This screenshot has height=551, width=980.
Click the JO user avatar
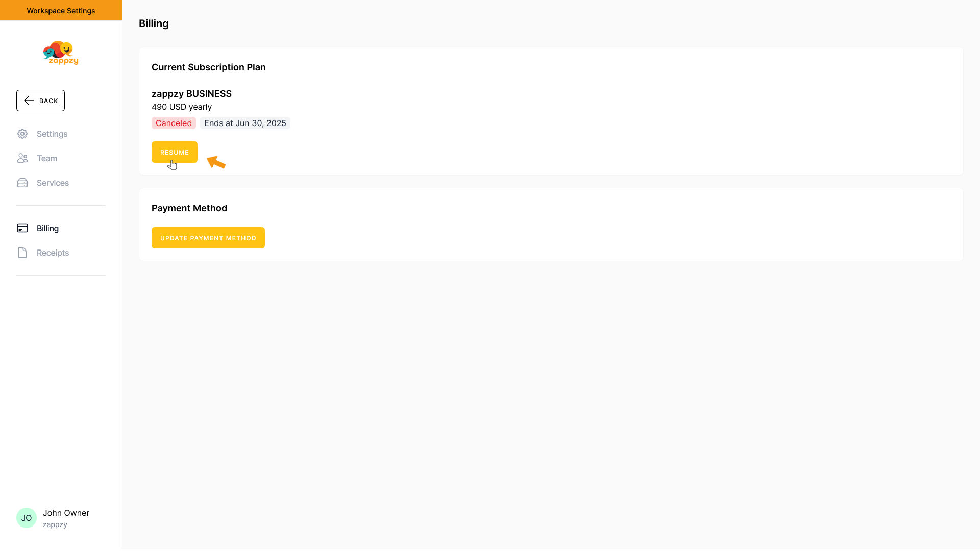(x=27, y=518)
